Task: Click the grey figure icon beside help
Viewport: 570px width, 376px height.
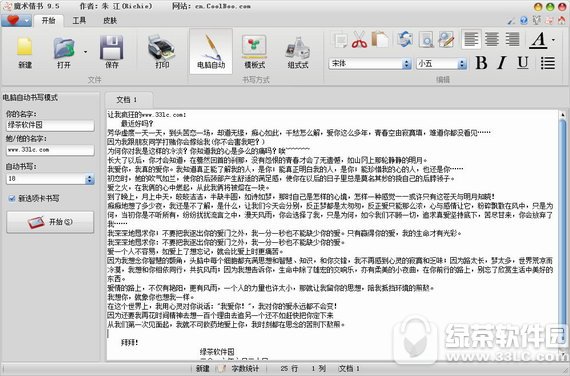Action: click(x=537, y=20)
